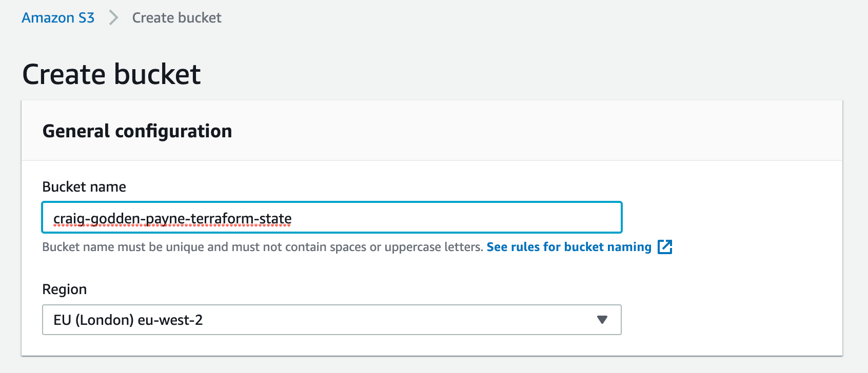868x373 pixels.
Task: Click the Create bucket page heading
Action: coord(111,74)
